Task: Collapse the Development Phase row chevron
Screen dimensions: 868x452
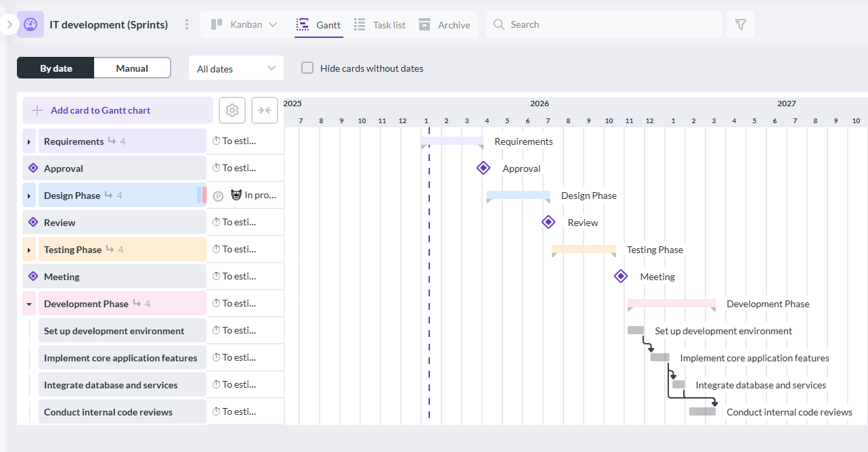Action: (x=28, y=303)
